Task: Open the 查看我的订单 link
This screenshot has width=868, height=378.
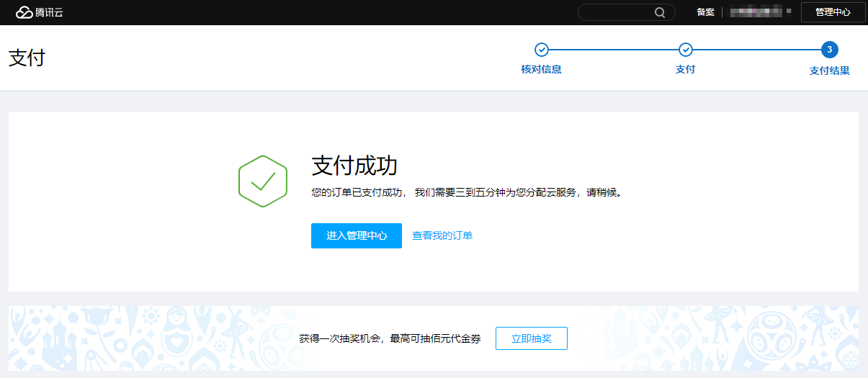Action: [442, 235]
